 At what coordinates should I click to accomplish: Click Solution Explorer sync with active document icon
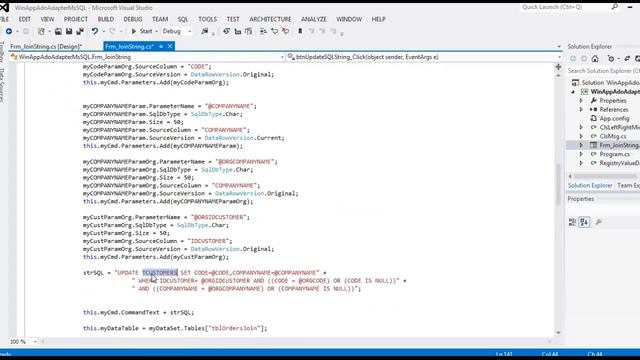point(627,59)
